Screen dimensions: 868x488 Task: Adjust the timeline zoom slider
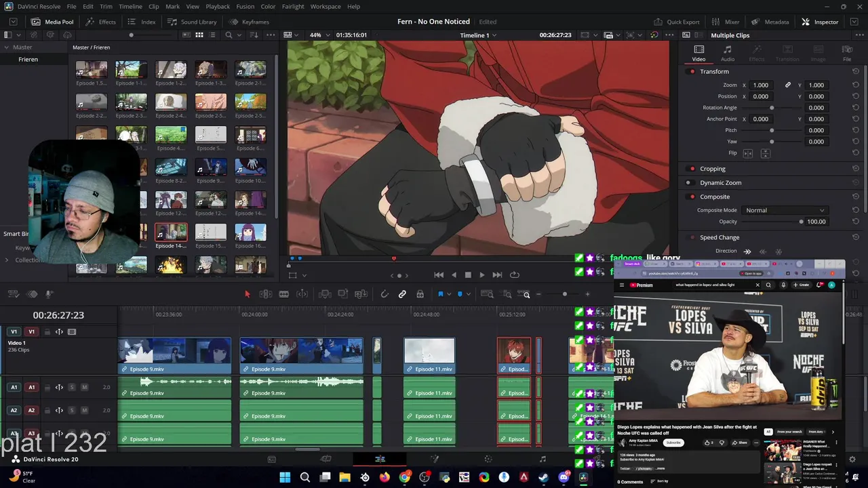(x=564, y=294)
